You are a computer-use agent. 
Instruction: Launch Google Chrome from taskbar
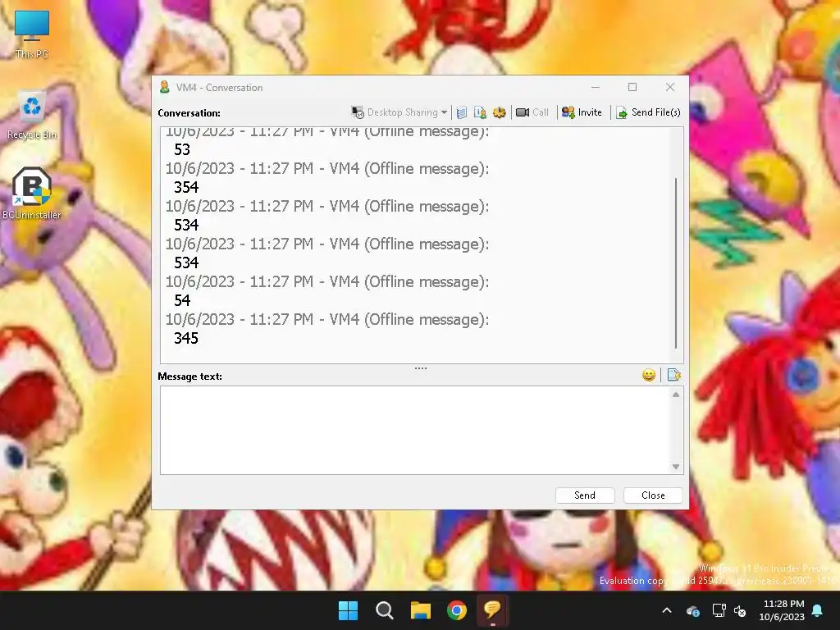456,610
